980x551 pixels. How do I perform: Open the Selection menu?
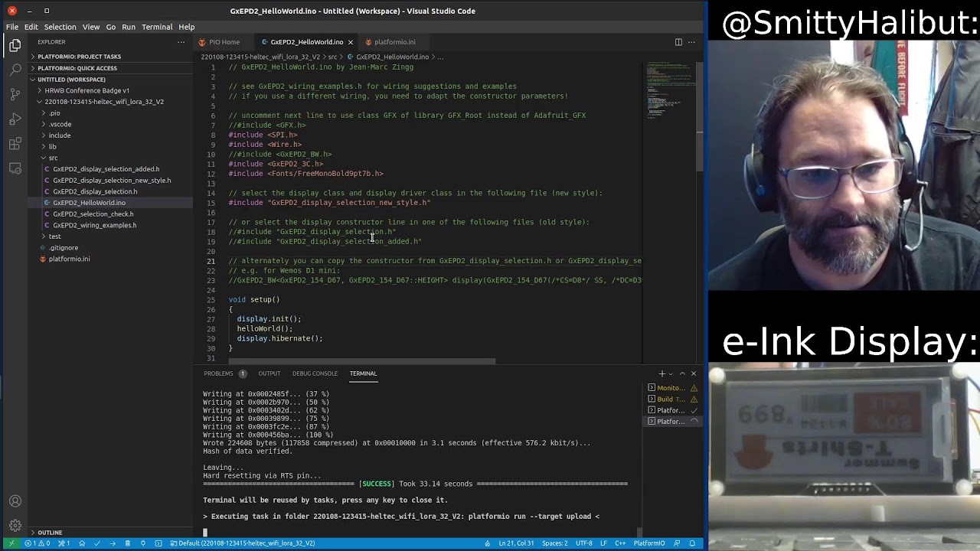60,27
